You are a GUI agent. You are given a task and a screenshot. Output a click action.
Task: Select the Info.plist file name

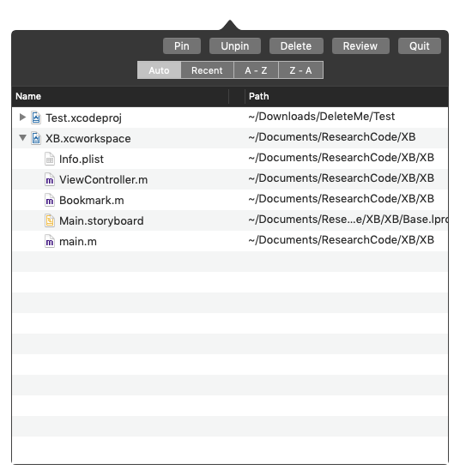82,159
